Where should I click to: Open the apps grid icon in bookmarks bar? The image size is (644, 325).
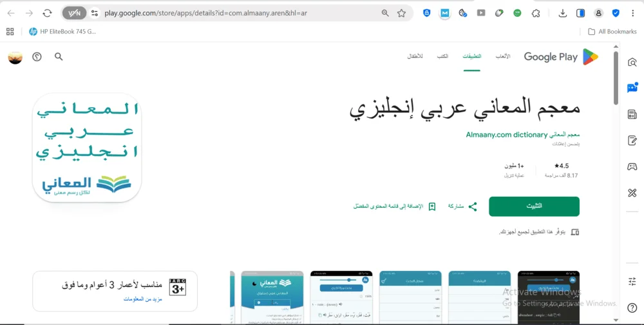[x=10, y=32]
